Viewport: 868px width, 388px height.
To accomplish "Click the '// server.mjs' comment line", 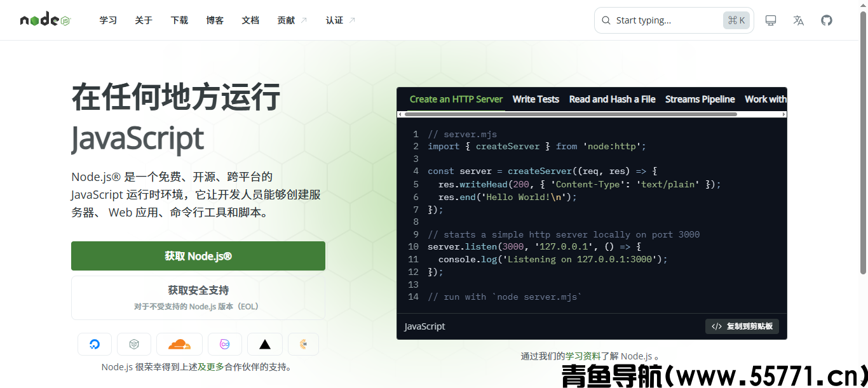I will tap(463, 134).
